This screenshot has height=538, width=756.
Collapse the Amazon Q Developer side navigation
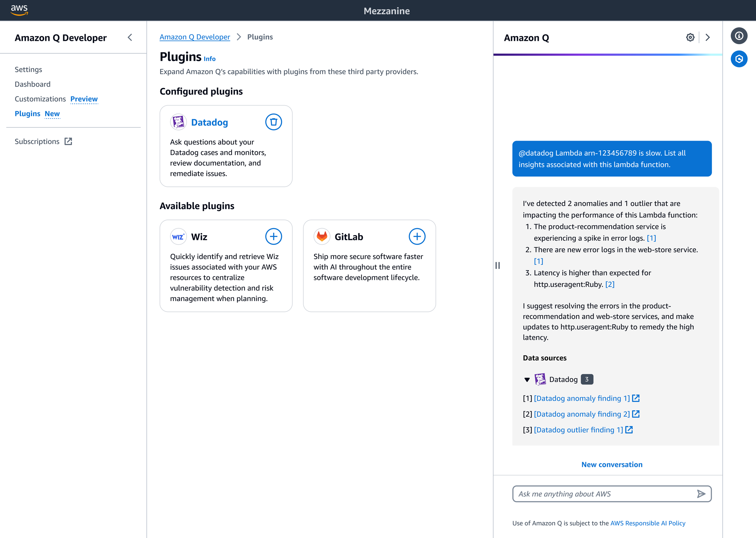[x=130, y=38]
